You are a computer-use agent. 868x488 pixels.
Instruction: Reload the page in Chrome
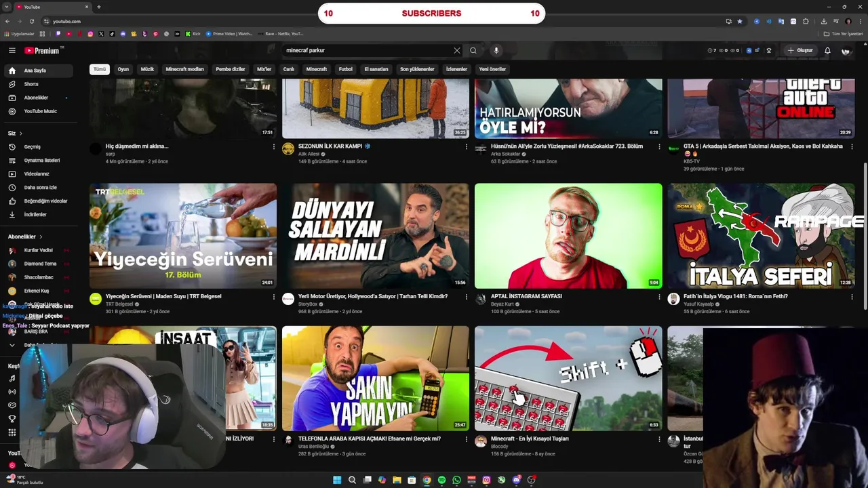31,21
